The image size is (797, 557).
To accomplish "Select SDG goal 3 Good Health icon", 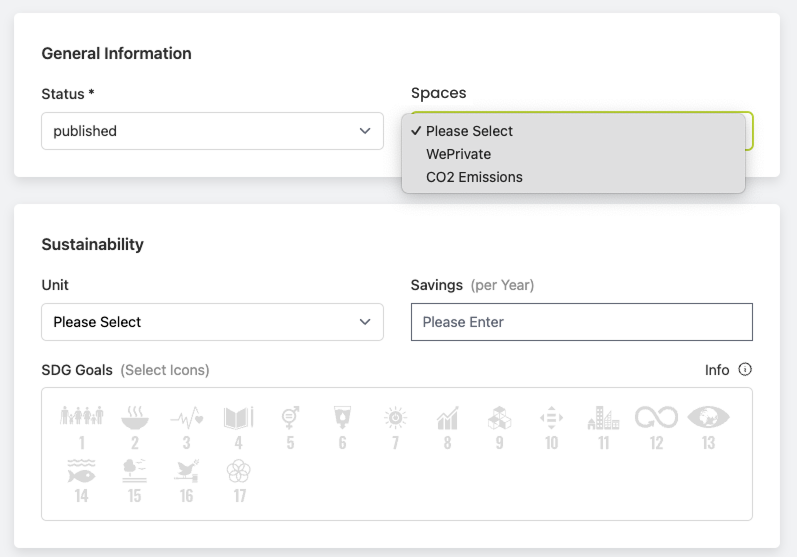I will (x=186, y=427).
